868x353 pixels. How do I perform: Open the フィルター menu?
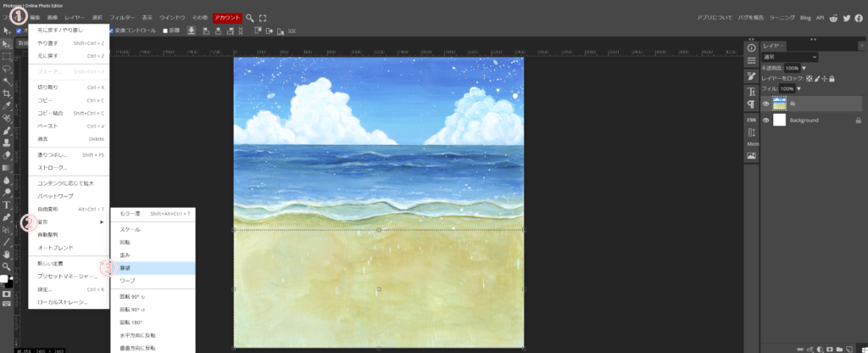(122, 17)
